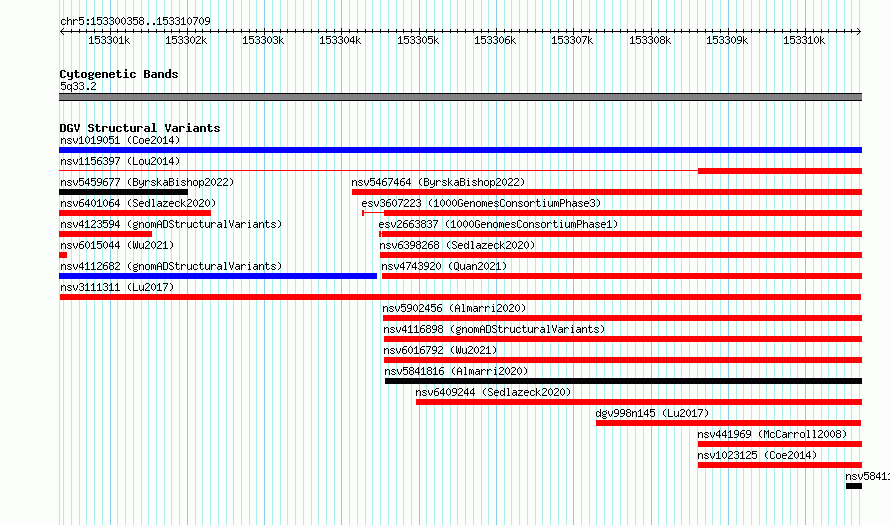This screenshot has height=525, width=890.
Task: Select the red dgv998n145 variant bar
Action: point(729,423)
